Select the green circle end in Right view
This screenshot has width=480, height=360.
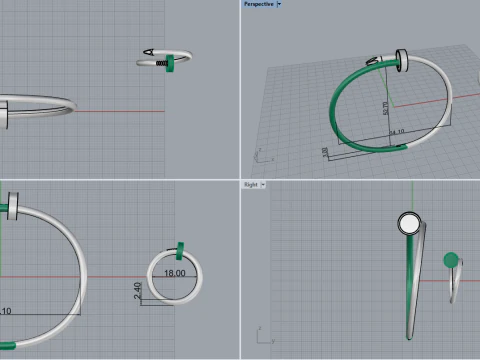[x=451, y=260]
